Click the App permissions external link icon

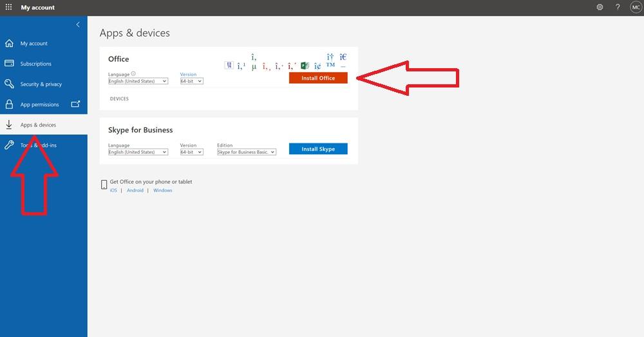click(75, 104)
